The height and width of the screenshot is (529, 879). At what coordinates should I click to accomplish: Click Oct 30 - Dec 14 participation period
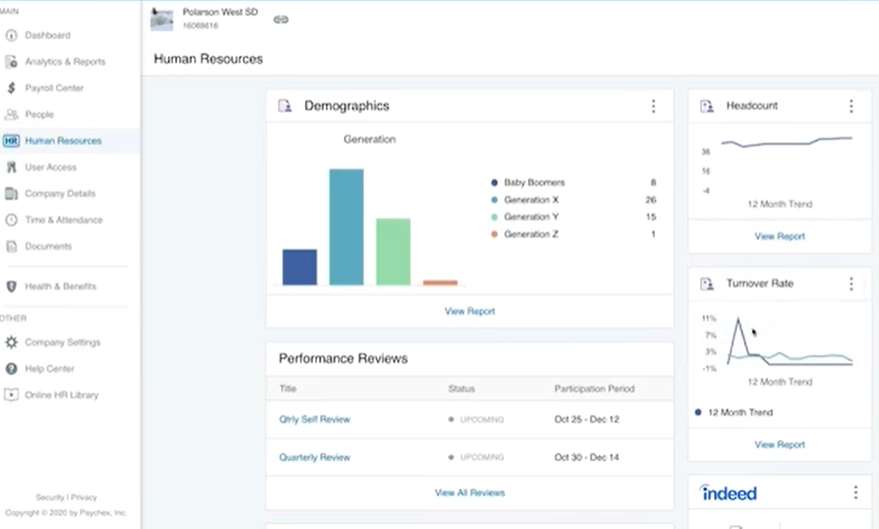click(586, 457)
